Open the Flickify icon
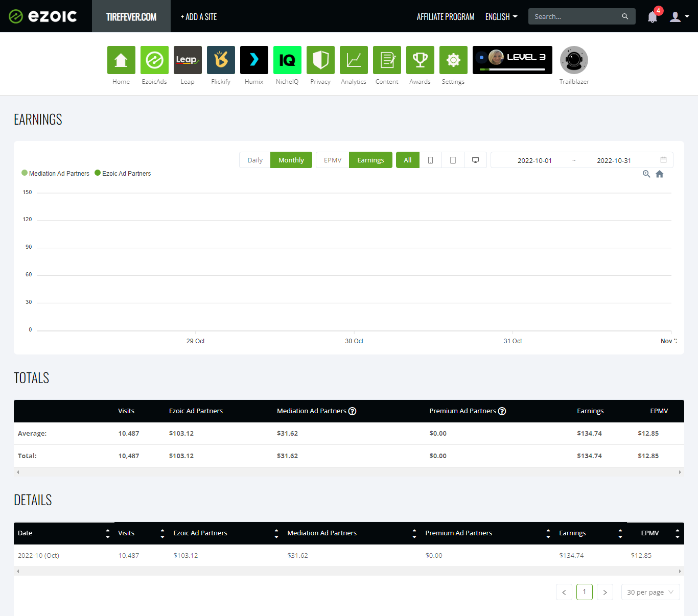The width and height of the screenshot is (698, 616). coord(221,60)
